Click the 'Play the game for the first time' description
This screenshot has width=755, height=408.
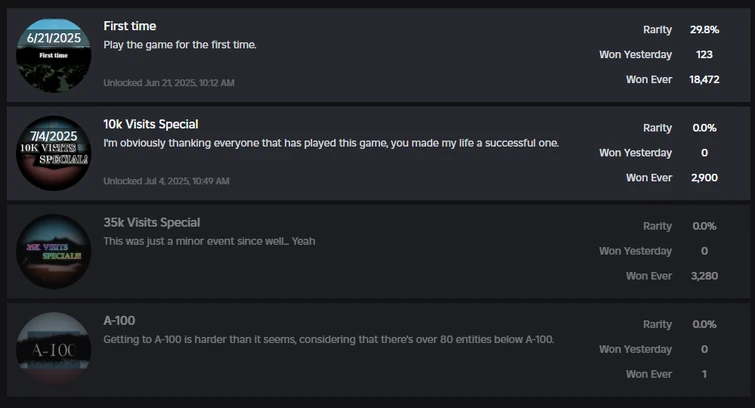[180, 45]
